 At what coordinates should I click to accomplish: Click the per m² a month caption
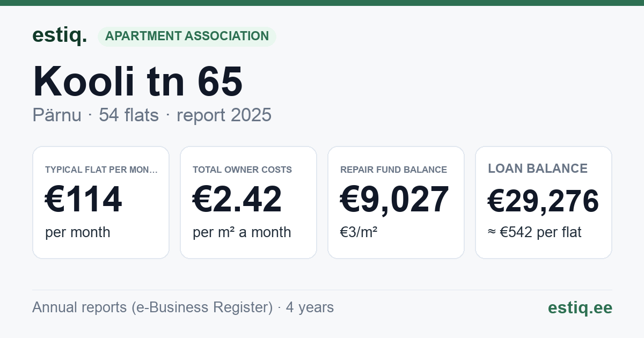(x=242, y=232)
